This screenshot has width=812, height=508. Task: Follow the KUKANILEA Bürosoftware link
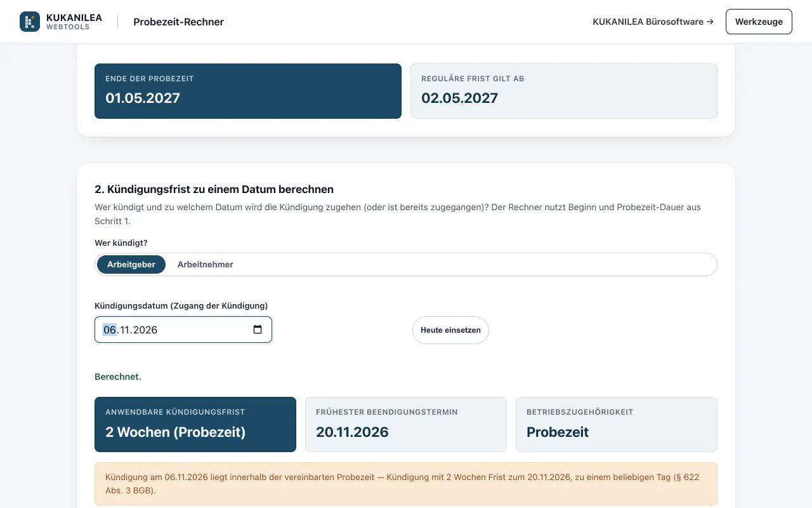pyautogui.click(x=653, y=22)
